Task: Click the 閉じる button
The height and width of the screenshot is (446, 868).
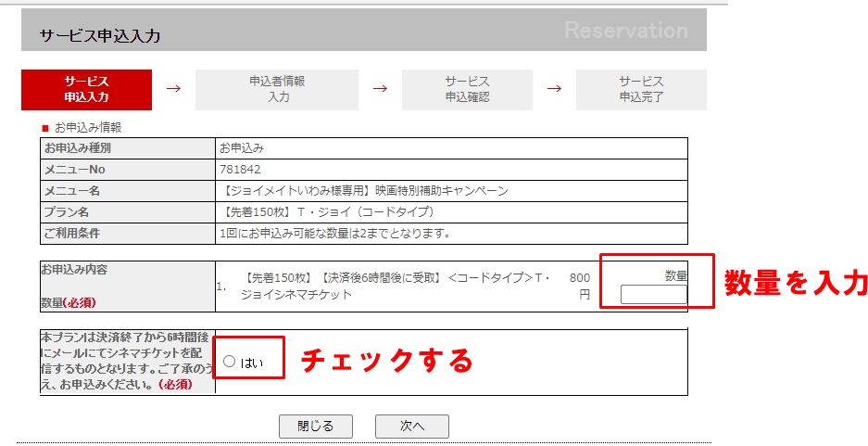Action: pos(316,426)
